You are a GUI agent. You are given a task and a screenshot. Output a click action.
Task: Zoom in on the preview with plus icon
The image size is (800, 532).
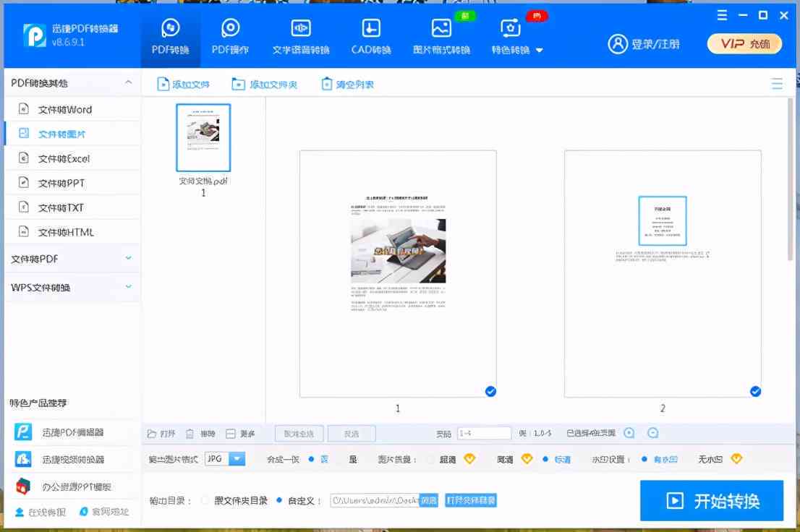click(x=629, y=432)
